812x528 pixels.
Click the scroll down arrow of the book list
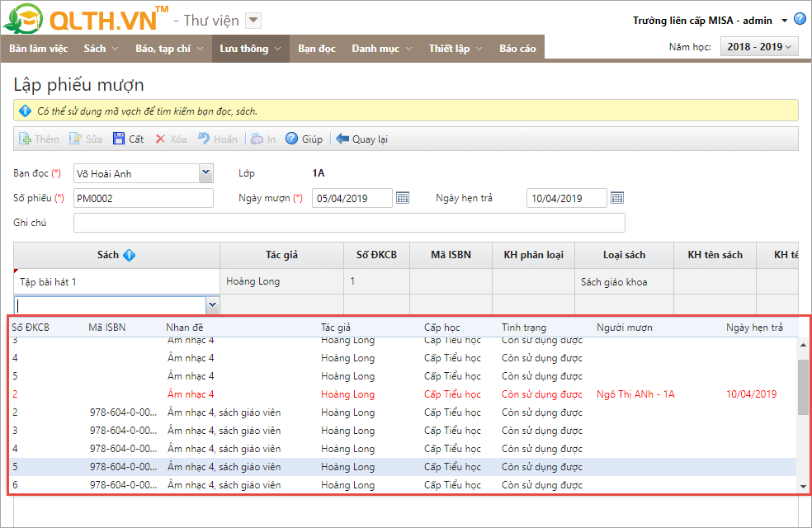tap(803, 488)
